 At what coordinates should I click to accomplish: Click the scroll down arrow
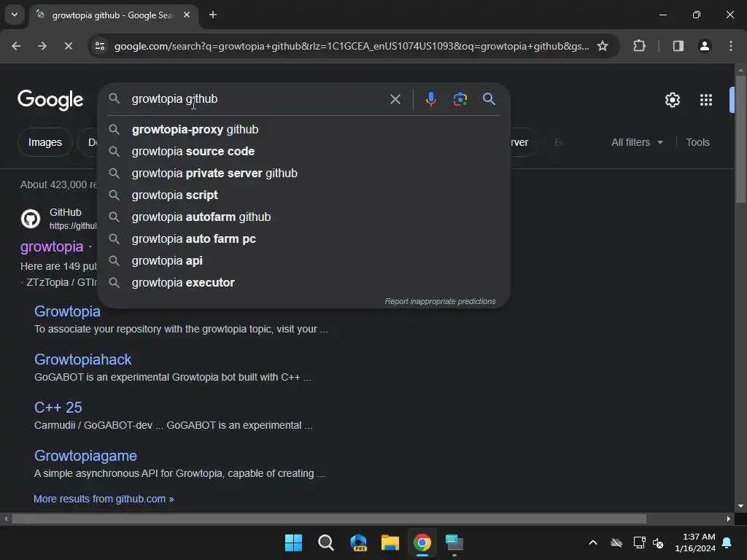click(740, 506)
